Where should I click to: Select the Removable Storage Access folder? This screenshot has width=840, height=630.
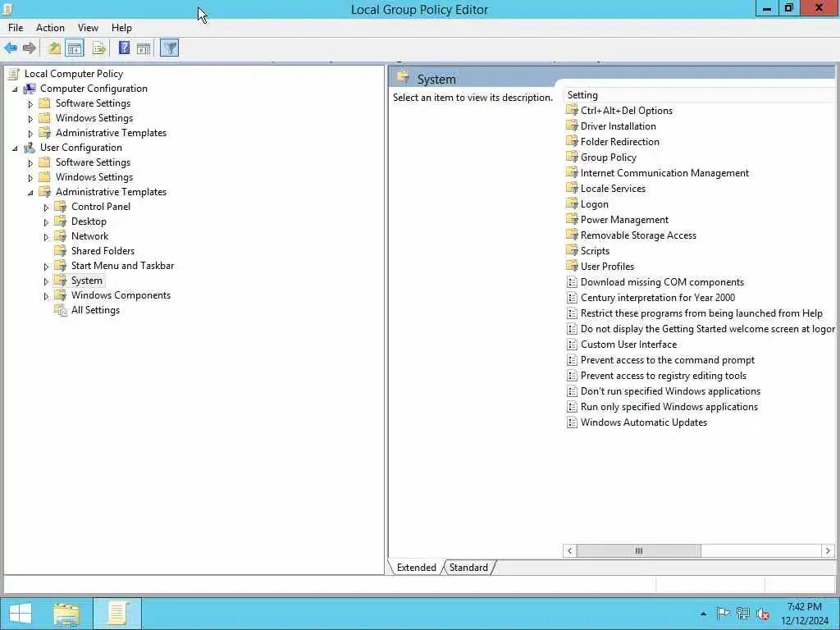(x=638, y=235)
